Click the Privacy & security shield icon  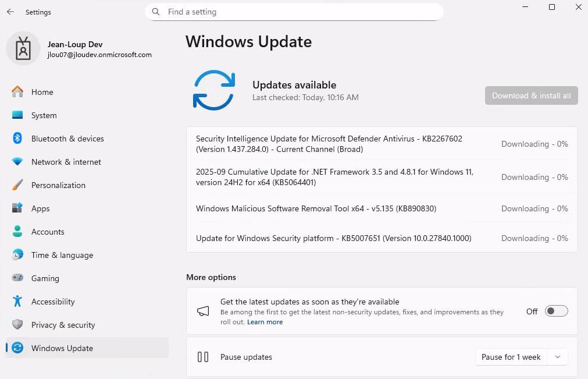coord(17,325)
